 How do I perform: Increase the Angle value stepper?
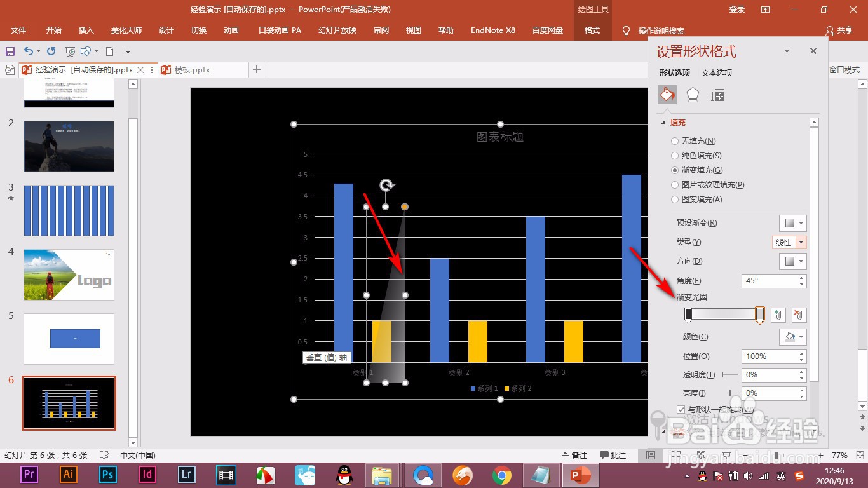point(802,278)
